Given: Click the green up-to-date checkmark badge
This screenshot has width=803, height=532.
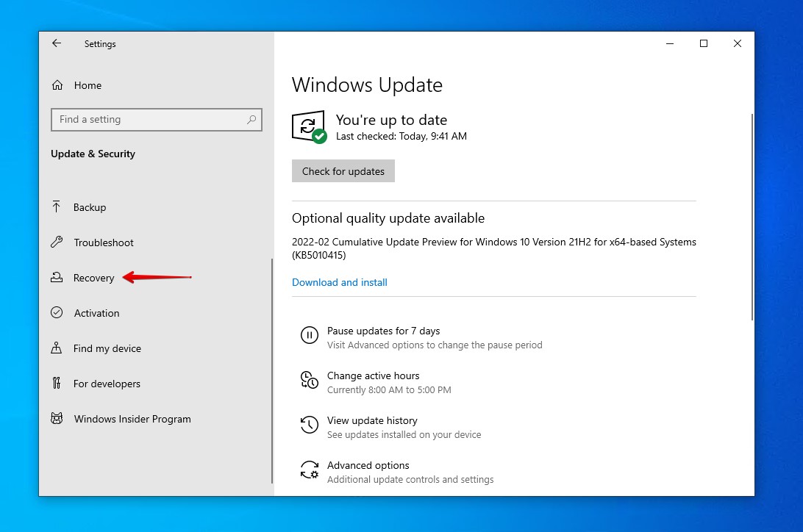Looking at the screenshot, I should click(322, 137).
